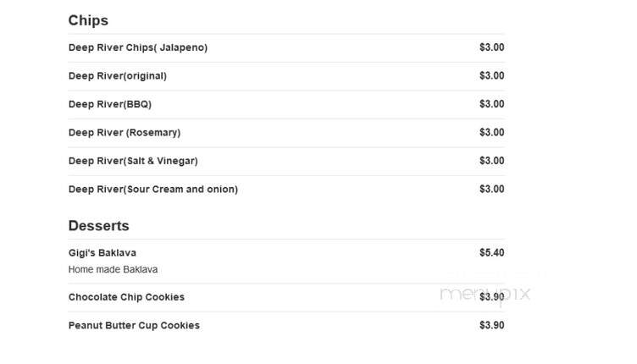Click the Chips section heading
This screenshot has height=364, width=637.
pos(88,20)
